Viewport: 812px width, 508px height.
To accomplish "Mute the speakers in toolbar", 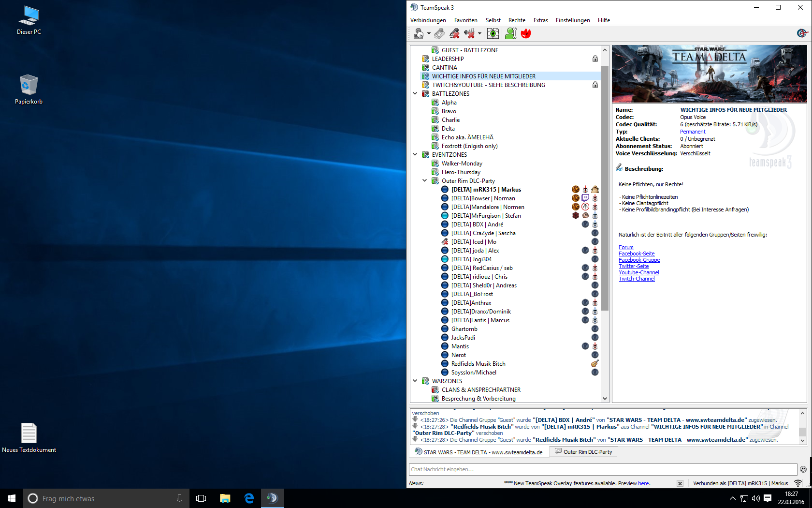I will [469, 33].
